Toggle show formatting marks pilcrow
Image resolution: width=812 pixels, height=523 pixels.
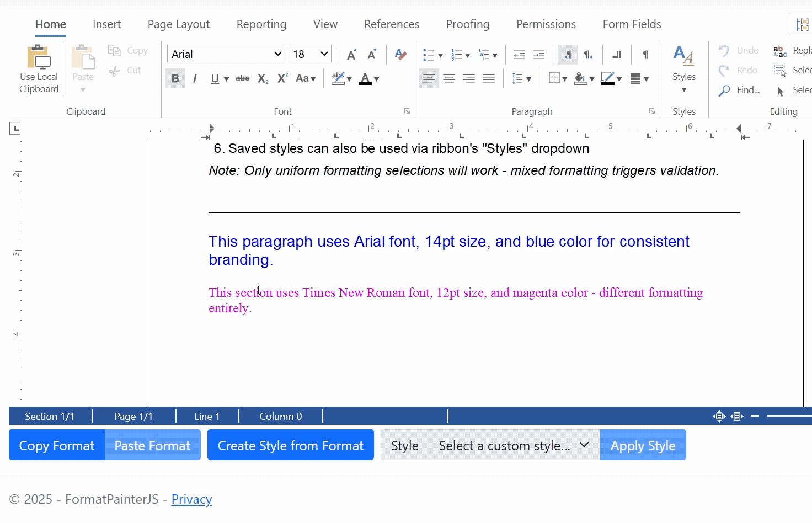click(645, 55)
